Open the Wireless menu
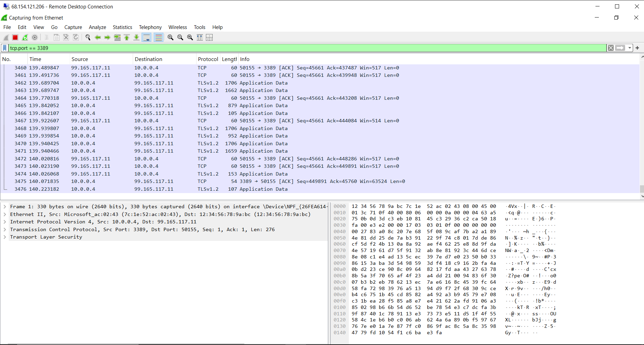The height and width of the screenshot is (345, 644). [x=178, y=27]
